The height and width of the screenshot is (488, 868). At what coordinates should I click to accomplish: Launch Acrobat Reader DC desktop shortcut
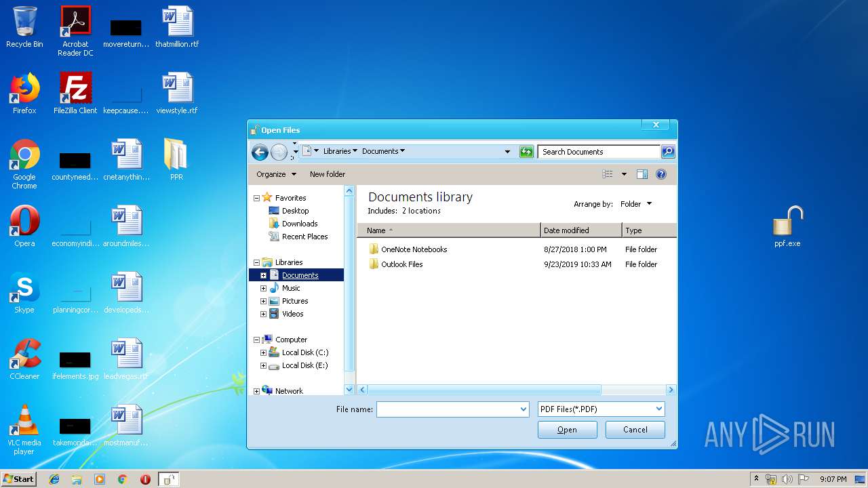click(x=75, y=31)
